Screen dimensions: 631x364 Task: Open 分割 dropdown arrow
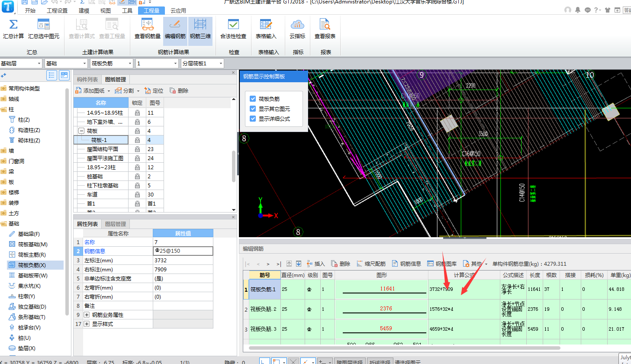[138, 91]
